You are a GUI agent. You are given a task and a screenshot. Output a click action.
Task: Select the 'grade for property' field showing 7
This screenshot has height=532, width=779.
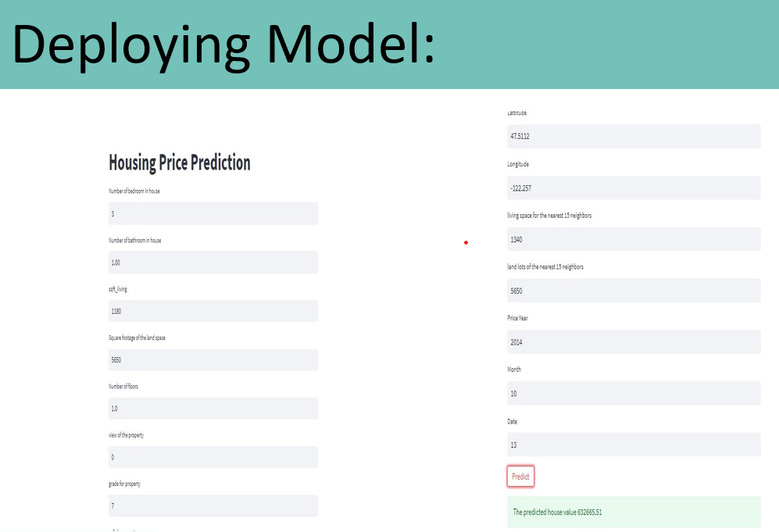(x=213, y=505)
